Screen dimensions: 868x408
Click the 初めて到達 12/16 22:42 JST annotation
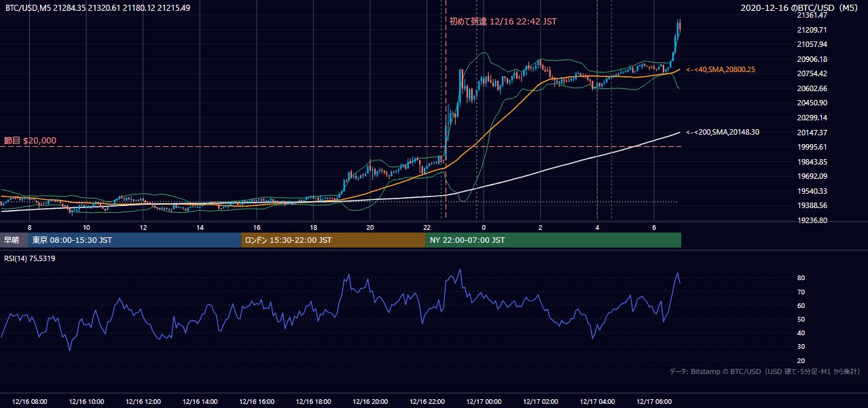click(x=503, y=22)
